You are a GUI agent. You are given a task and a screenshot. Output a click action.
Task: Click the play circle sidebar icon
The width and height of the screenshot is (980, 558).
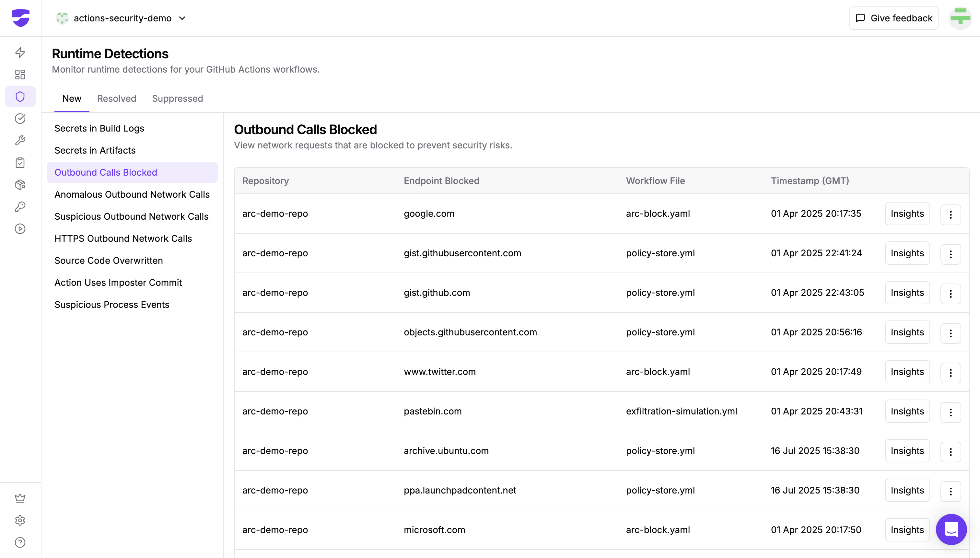click(20, 229)
